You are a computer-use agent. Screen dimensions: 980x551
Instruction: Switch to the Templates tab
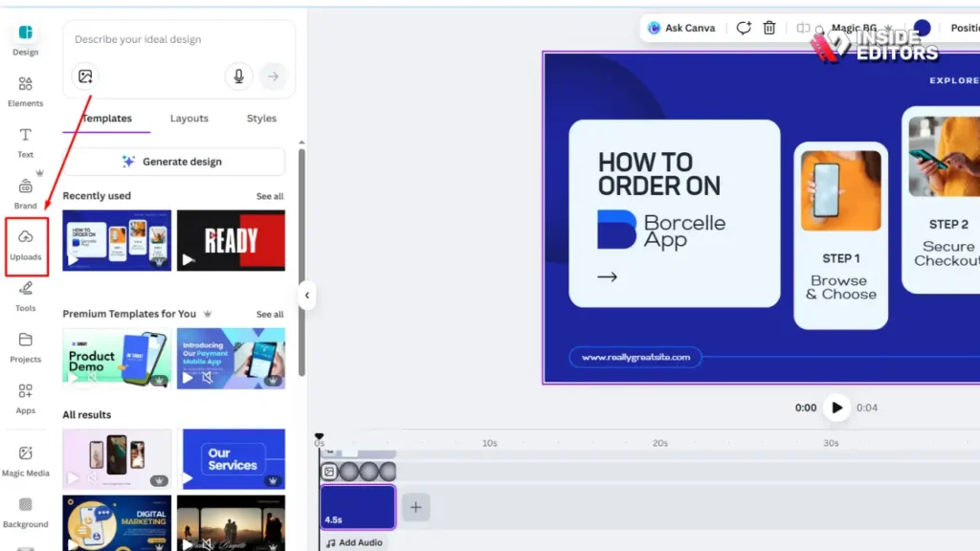point(107,118)
